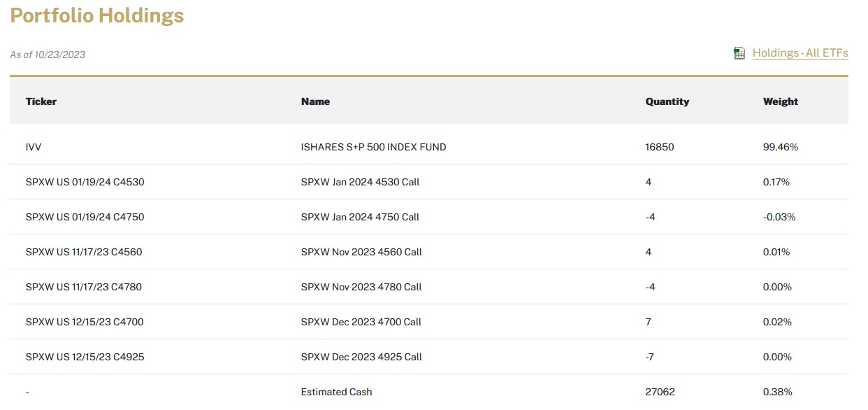Image resolution: width=868 pixels, height=410 pixels.
Task: Select ticker SPXW US 11/17/23 C4560
Action: pos(84,252)
